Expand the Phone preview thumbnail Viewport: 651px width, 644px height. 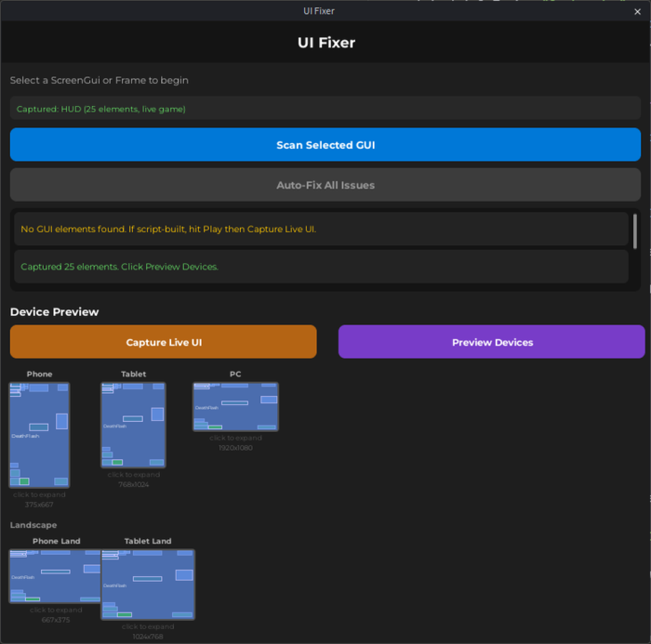point(39,435)
